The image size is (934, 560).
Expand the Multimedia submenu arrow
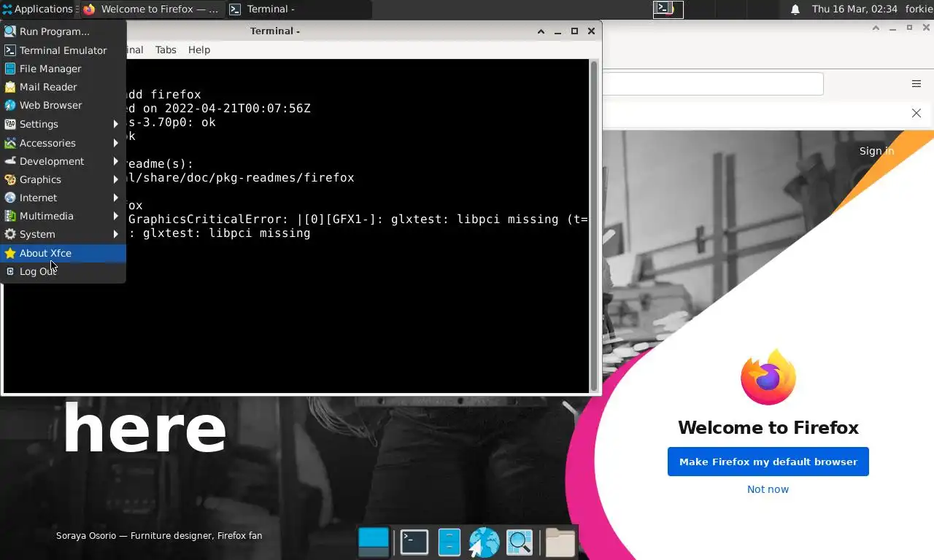click(x=115, y=216)
